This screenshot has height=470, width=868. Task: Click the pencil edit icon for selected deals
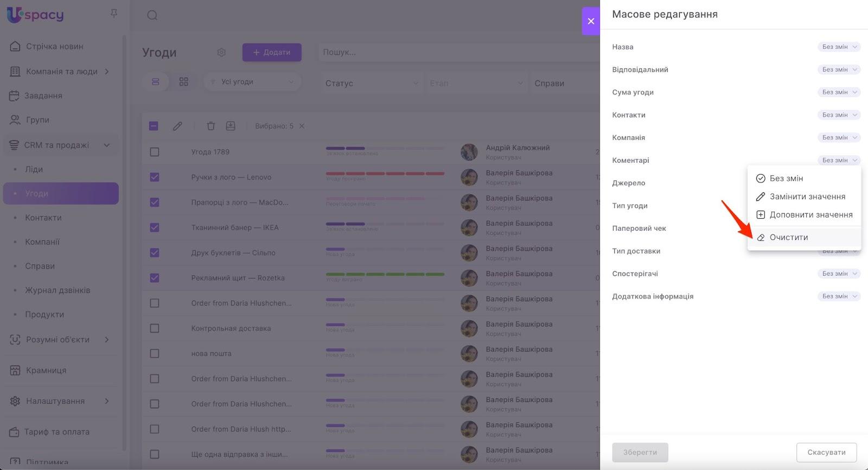coord(177,126)
